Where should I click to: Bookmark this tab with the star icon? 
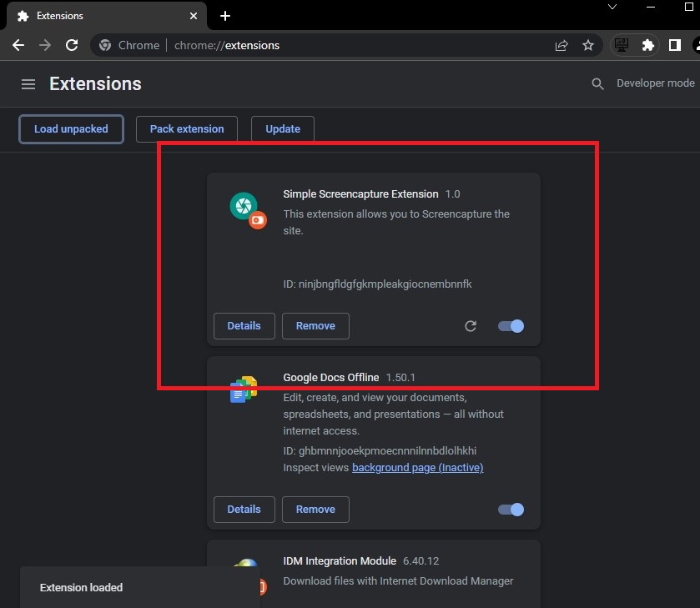pyautogui.click(x=588, y=45)
